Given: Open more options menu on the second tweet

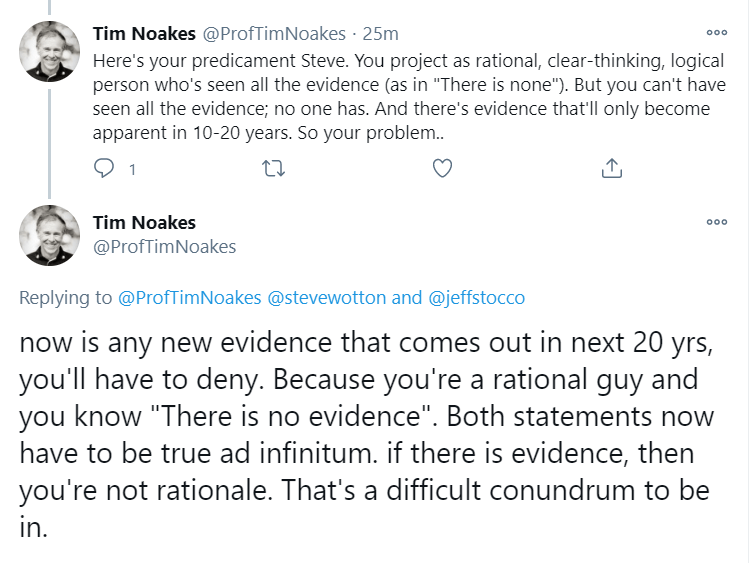Looking at the screenshot, I should point(716,221).
